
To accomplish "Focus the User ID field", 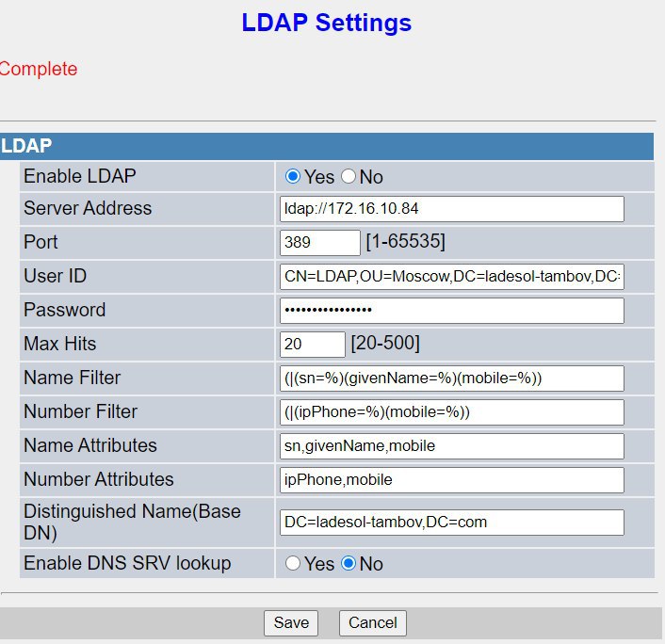I will point(452,277).
